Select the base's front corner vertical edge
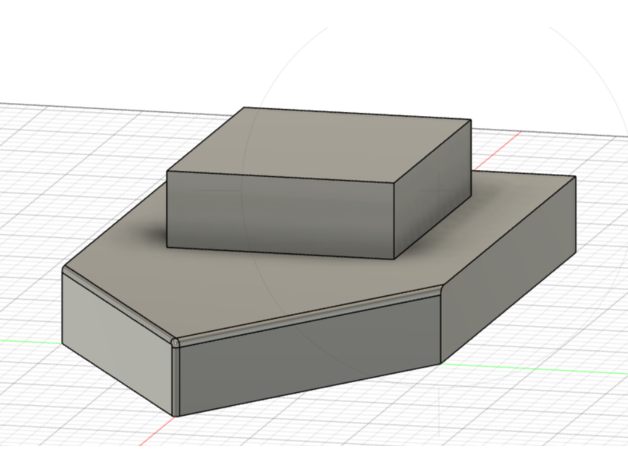Image resolution: width=628 pixels, height=472 pixels. 175,380
